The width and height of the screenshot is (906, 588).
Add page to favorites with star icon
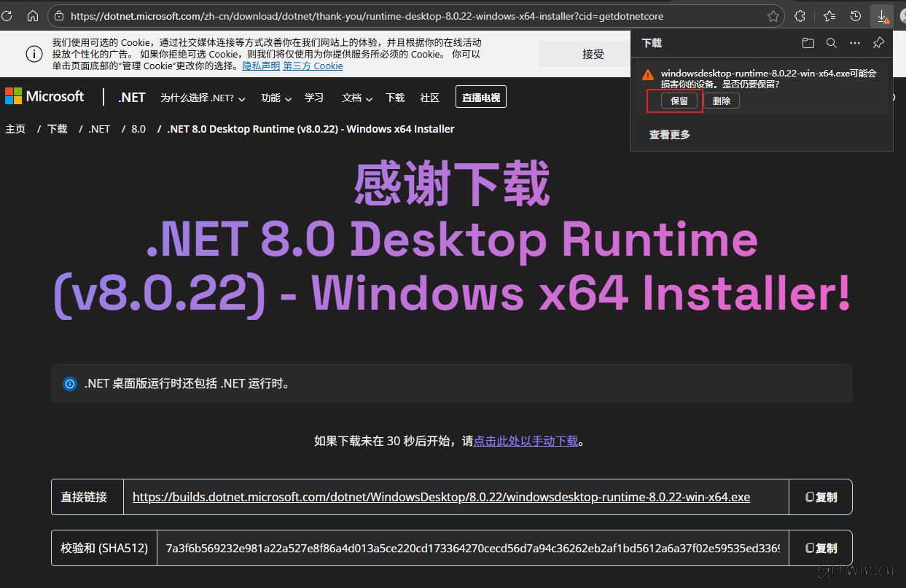tap(773, 15)
